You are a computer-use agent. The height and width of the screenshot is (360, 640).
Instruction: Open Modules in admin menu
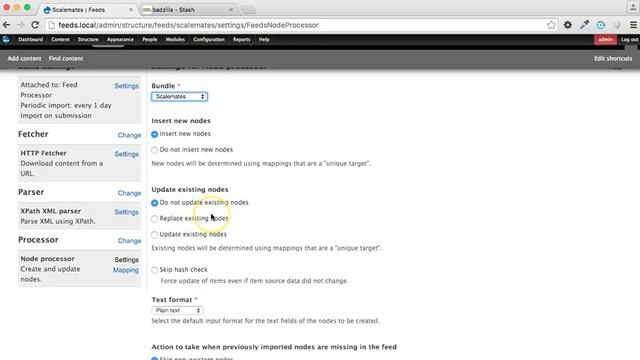click(x=175, y=40)
